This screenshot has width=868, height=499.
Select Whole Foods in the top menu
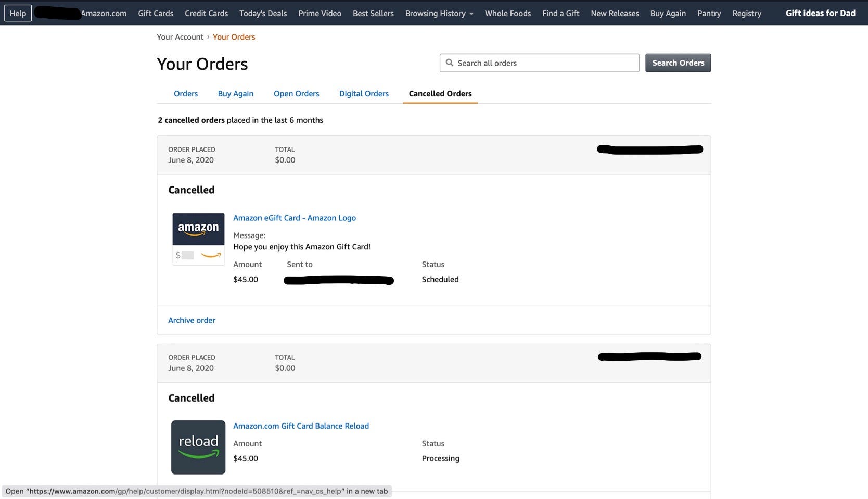(x=507, y=13)
